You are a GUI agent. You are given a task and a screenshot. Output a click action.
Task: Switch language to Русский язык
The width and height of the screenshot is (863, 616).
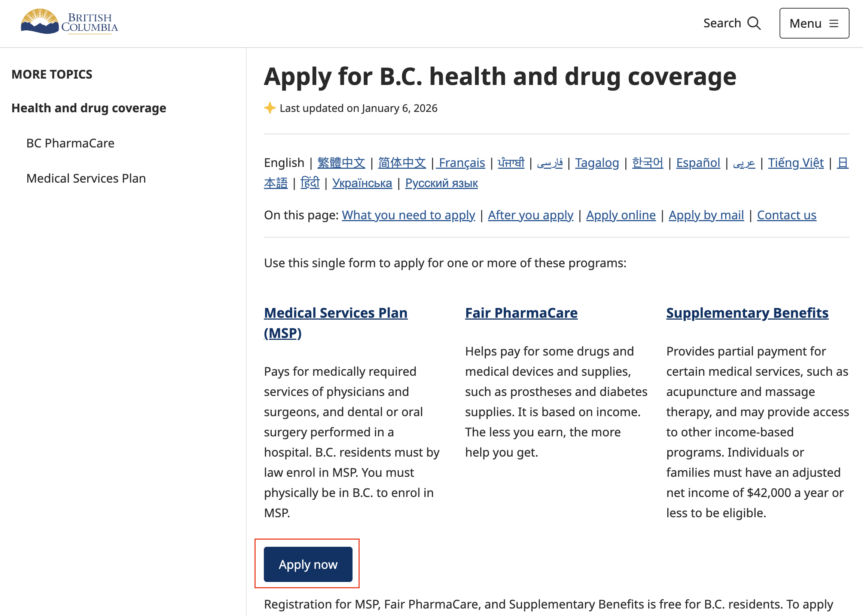(x=441, y=183)
